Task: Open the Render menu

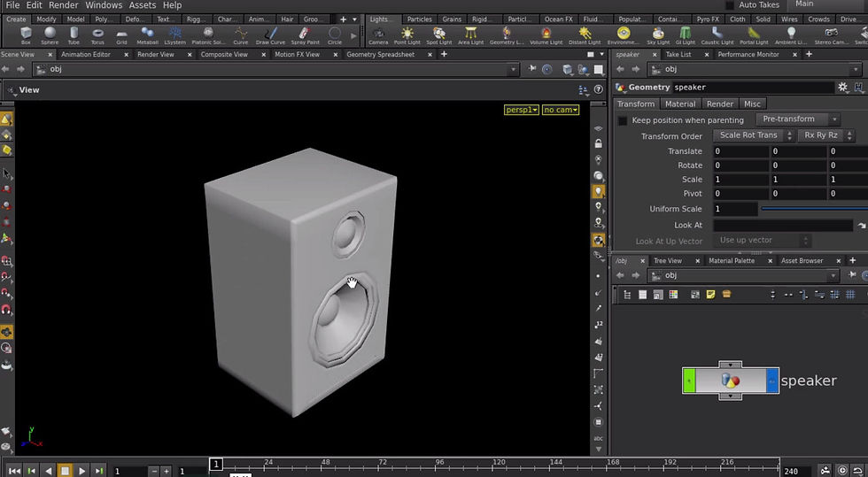Action: tap(63, 5)
